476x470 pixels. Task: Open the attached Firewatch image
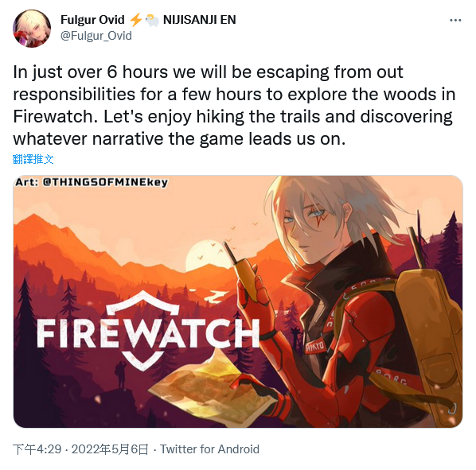[x=238, y=301]
